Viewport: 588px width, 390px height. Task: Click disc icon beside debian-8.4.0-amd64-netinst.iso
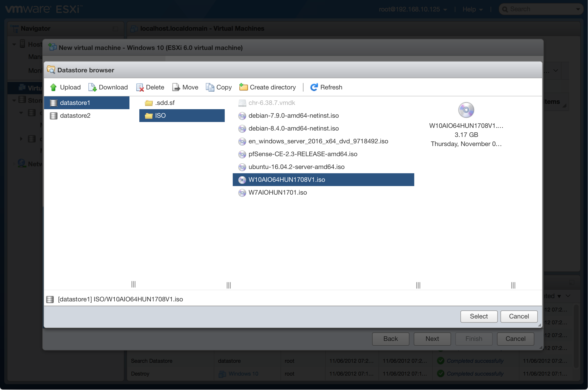point(242,128)
